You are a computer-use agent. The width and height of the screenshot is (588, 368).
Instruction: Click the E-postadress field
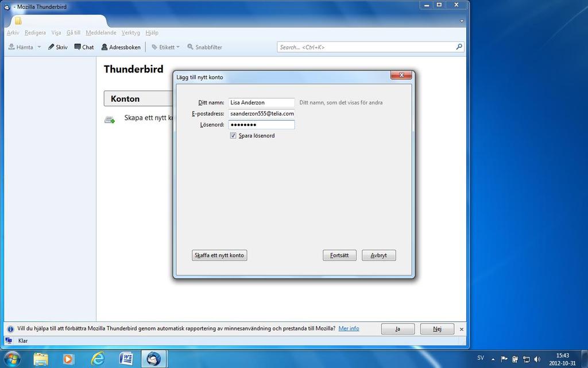261,113
